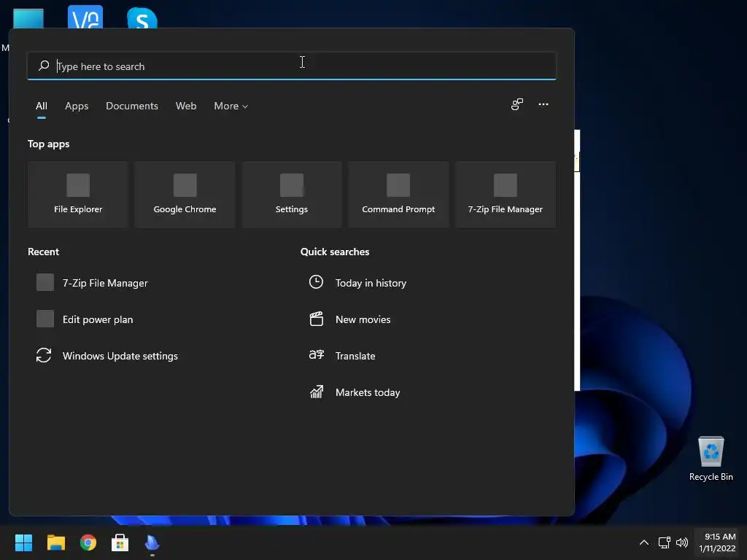Image resolution: width=747 pixels, height=560 pixels.
Task: Switch to the Web tab
Action: coord(186,106)
